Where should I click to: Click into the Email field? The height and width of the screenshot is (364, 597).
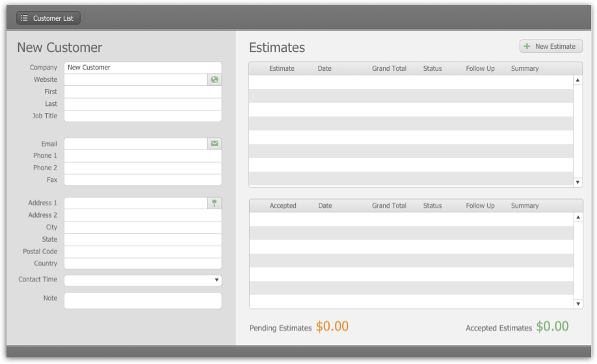[135, 144]
